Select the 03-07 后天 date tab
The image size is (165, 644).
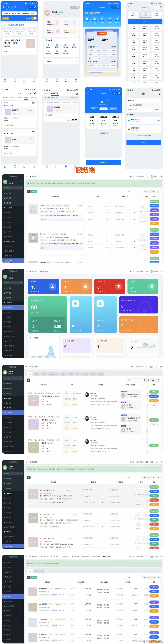pos(157,14)
